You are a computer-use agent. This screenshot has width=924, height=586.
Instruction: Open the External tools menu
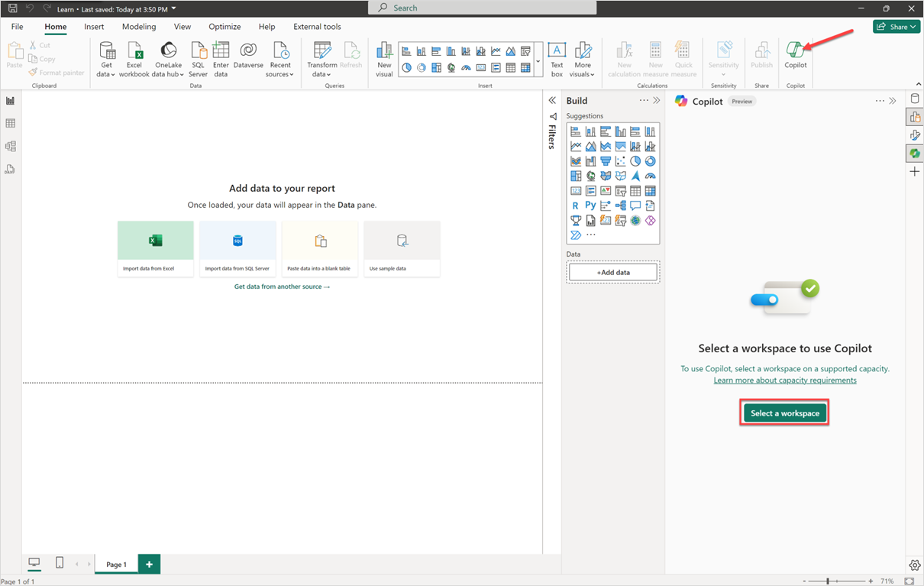point(317,26)
